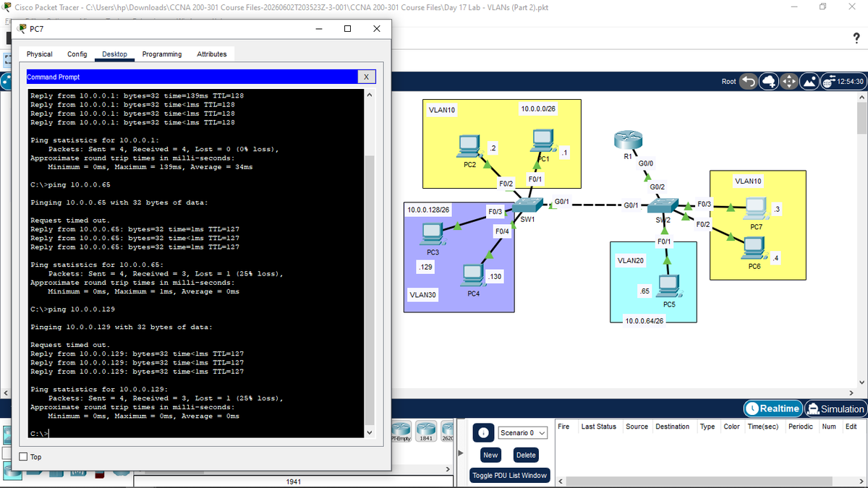Enable the Top checkbox in PC7 window
Viewport: 868px width, 488px height.
[x=23, y=457]
